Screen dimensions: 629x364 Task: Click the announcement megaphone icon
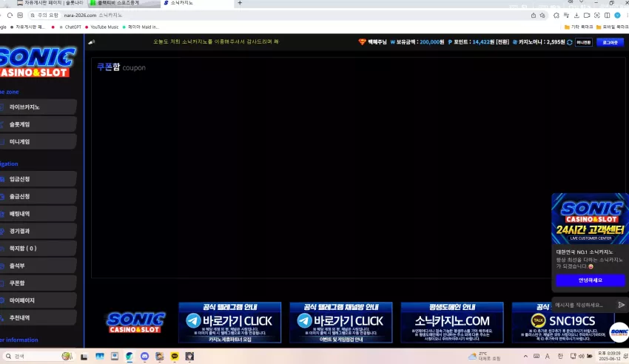coord(92,41)
